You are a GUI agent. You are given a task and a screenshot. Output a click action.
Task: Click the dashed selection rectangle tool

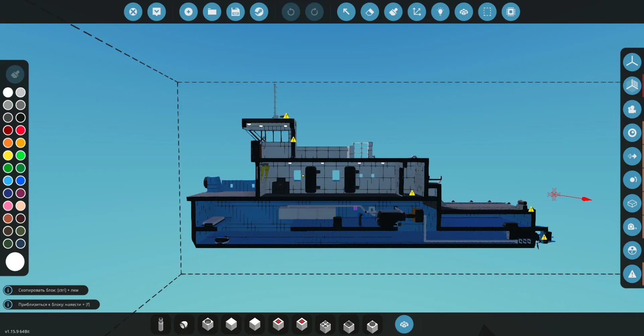(487, 12)
